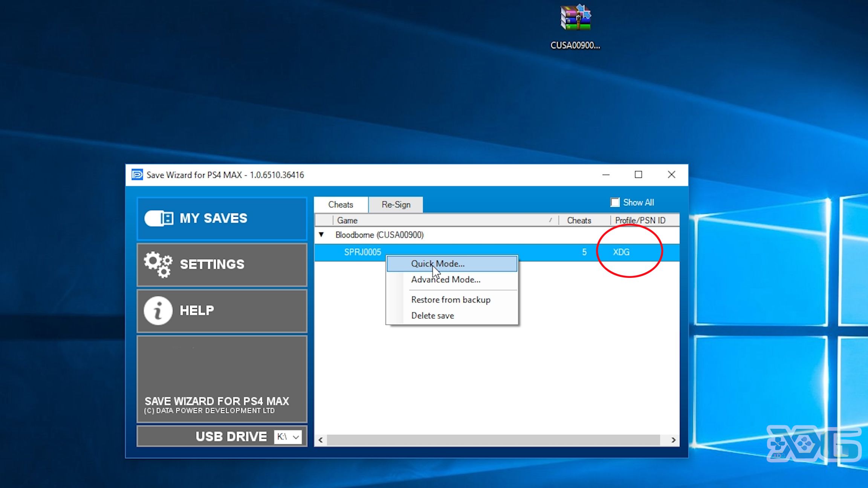Click the Re-Sign tab
This screenshot has height=488, width=868.
(396, 204)
